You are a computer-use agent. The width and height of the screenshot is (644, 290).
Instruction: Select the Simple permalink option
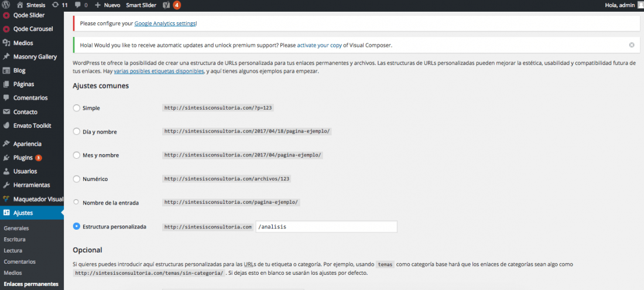pos(76,108)
